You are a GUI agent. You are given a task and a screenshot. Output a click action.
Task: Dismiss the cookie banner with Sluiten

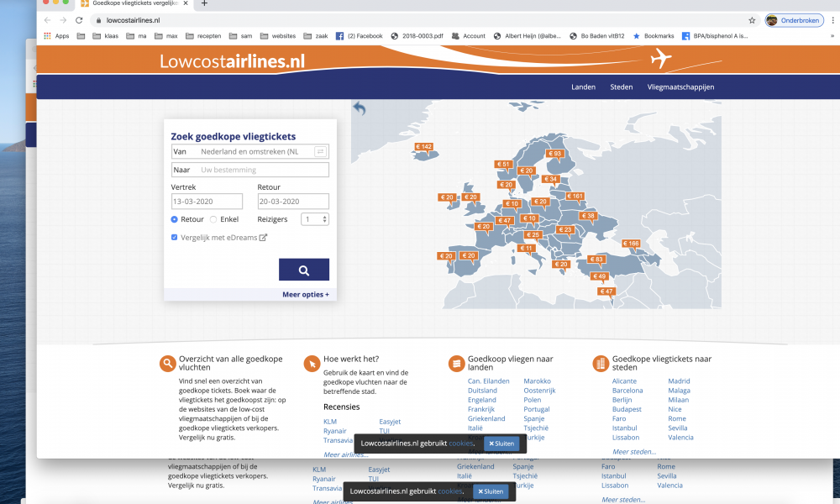coord(501,443)
